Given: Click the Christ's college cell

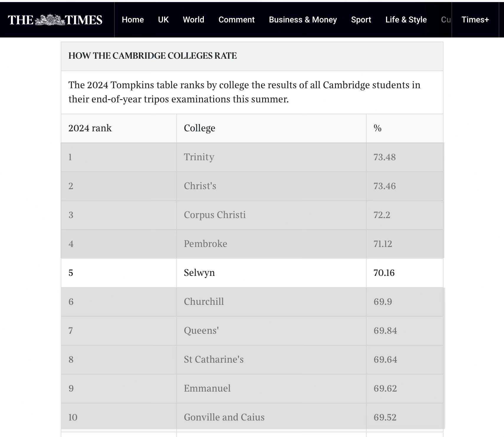Looking at the screenshot, I should (x=200, y=186).
